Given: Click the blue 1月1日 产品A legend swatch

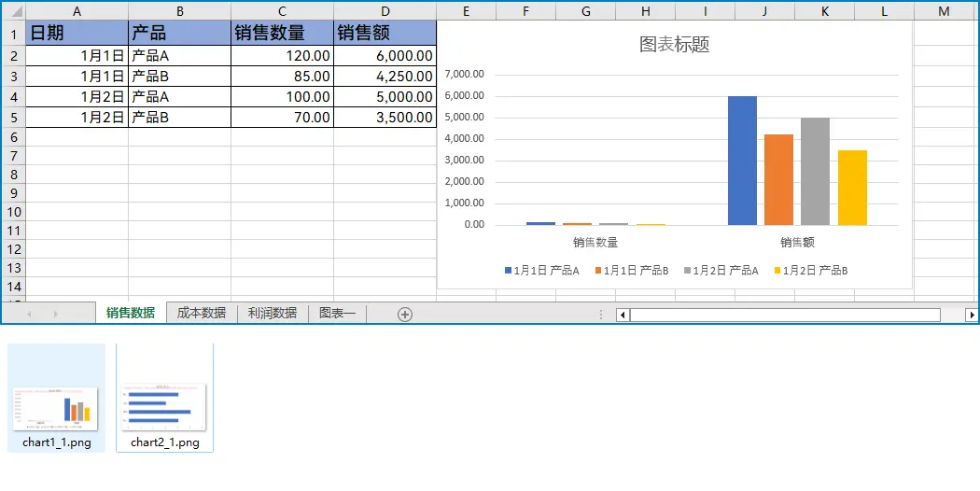Looking at the screenshot, I should coord(508,271).
